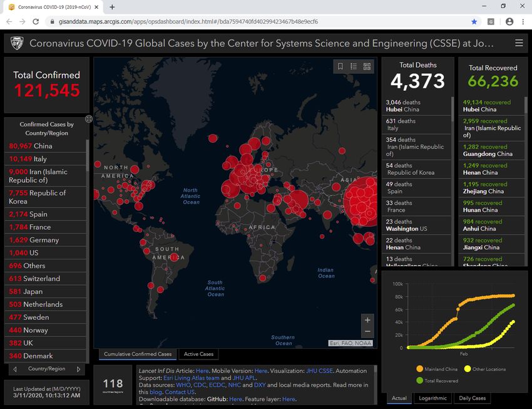Toggle Total Recovered series in legend
The height and width of the screenshot is (409, 532).
[437, 381]
